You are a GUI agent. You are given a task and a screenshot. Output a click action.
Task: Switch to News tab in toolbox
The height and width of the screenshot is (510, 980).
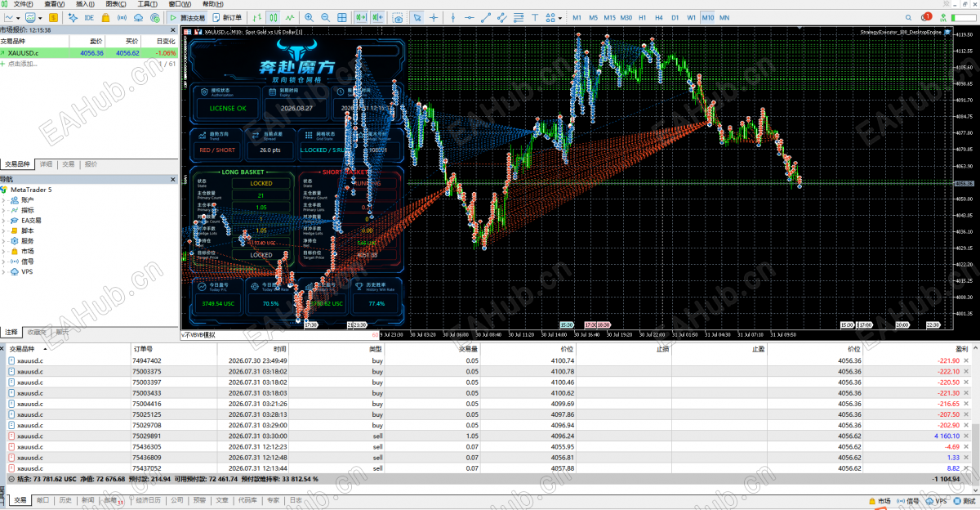point(87,500)
